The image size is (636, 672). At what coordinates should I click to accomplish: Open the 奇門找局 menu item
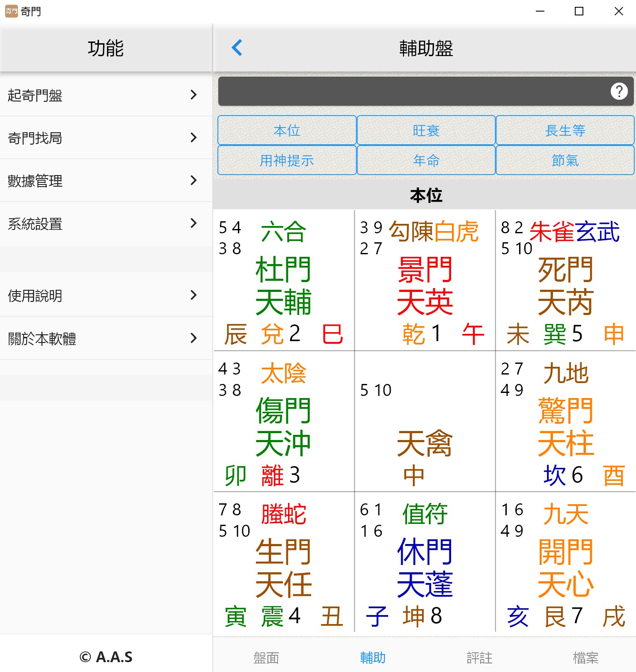[x=106, y=137]
